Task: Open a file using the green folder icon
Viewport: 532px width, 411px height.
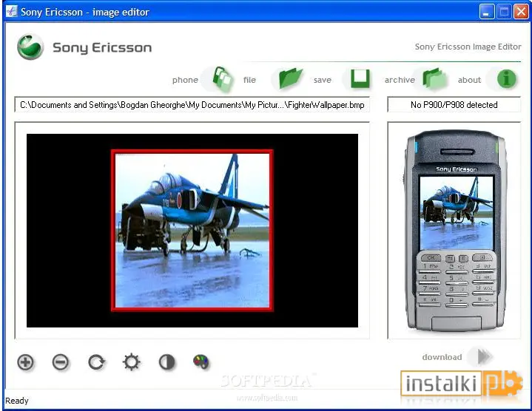Action: coord(291,78)
